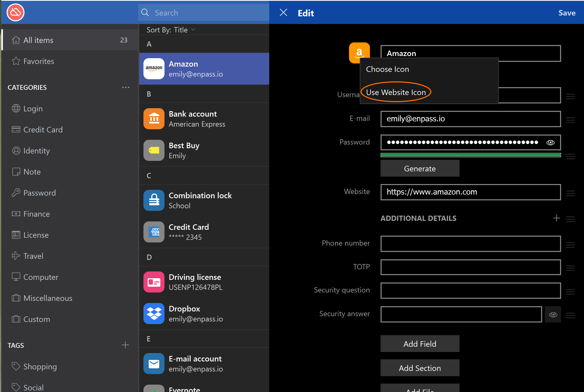The width and height of the screenshot is (584, 392).
Task: Select the Note category
Action: 70,172
